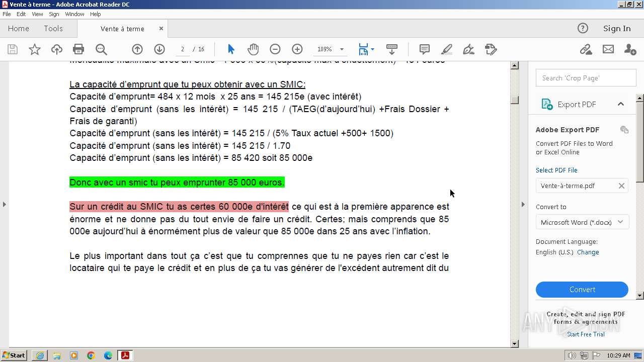Share a link to the file
Viewport: 644px width, 362px height.
tap(586, 49)
